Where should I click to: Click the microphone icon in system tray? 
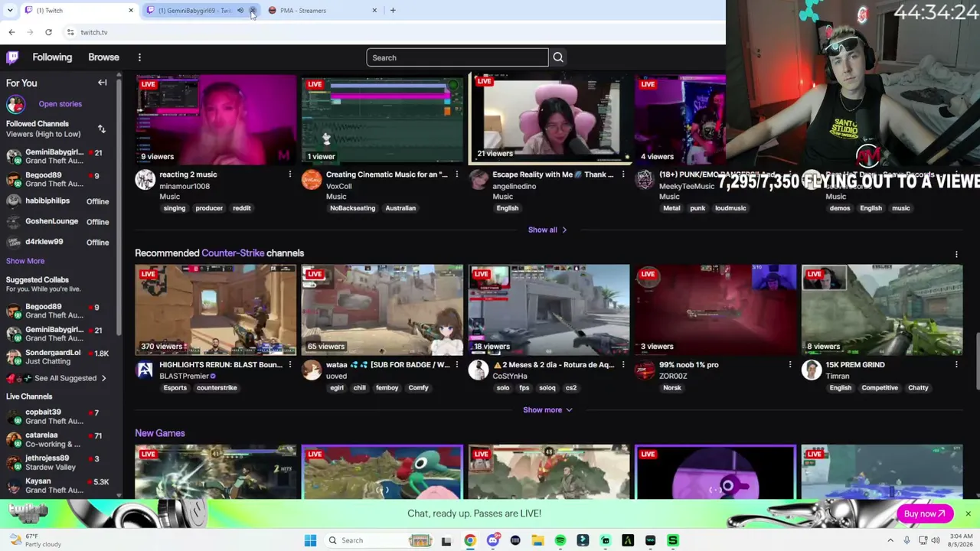pyautogui.click(x=906, y=540)
